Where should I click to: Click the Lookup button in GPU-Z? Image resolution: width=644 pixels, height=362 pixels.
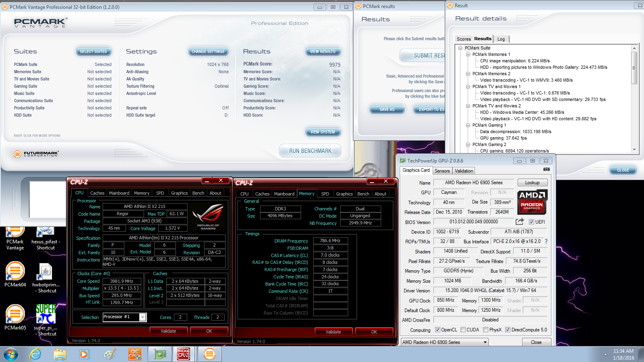pyautogui.click(x=532, y=183)
